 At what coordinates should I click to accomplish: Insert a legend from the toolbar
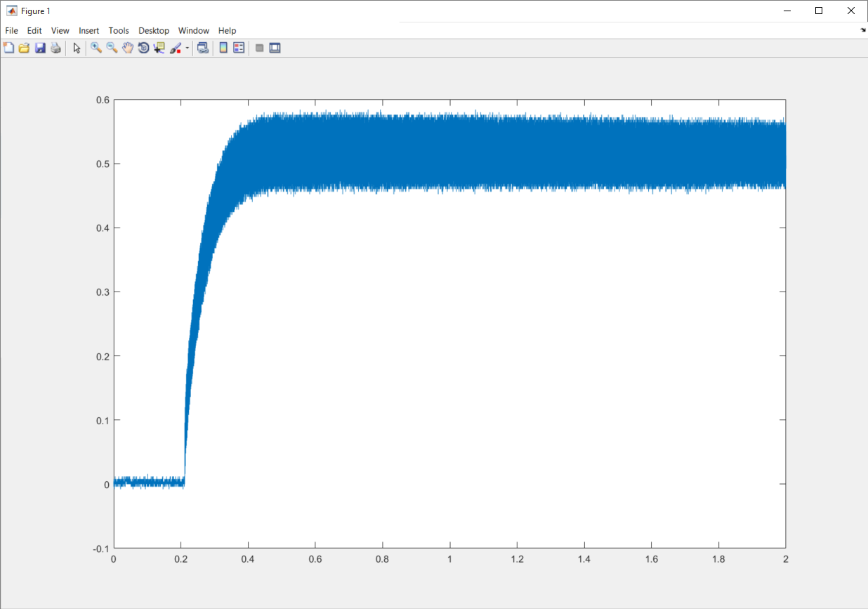(239, 48)
